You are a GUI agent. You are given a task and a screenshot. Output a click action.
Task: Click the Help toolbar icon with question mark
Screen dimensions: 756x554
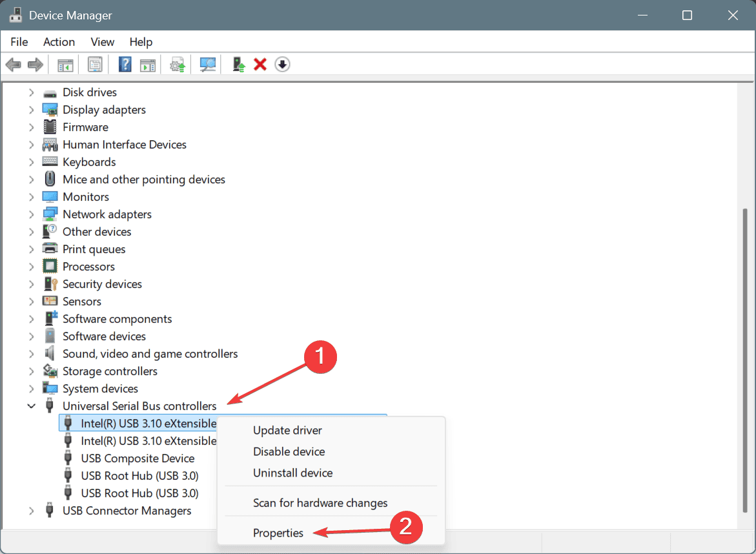tap(125, 65)
